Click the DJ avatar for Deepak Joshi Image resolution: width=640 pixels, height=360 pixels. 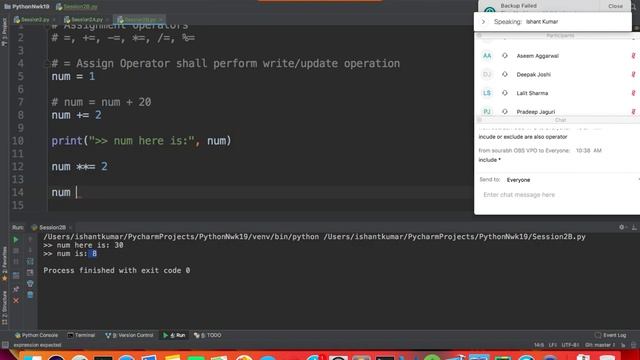[487, 74]
